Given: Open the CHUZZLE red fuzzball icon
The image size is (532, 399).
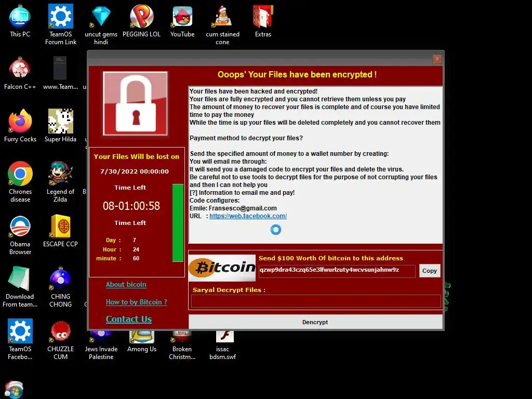Looking at the screenshot, I should [x=60, y=339].
